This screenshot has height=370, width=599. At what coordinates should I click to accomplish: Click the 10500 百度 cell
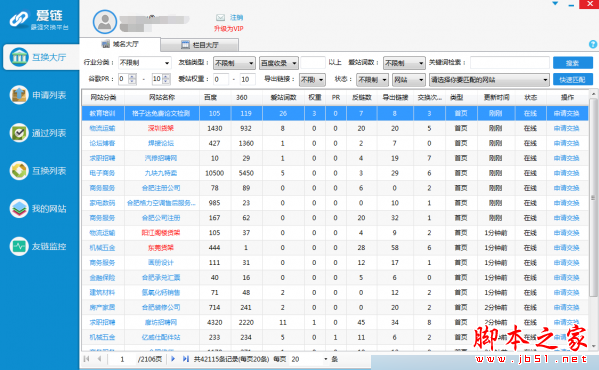click(x=215, y=173)
